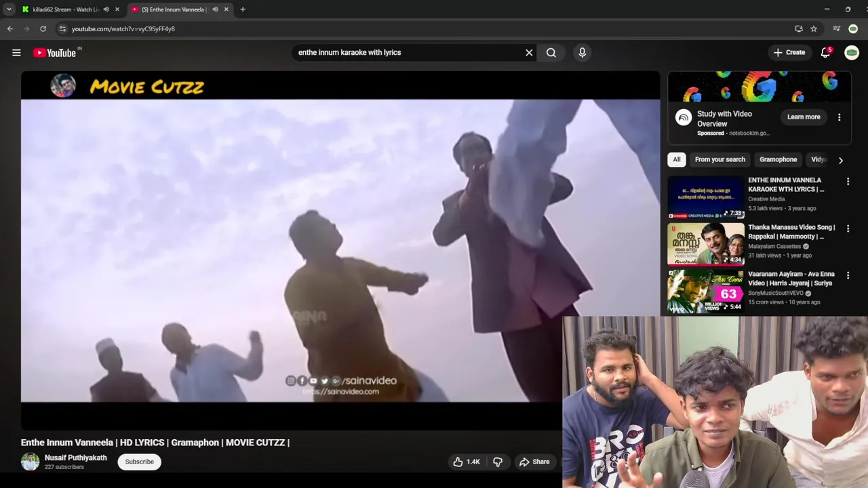
Task: Open the Vaaranam Aayiram Ava Enna thumbnail
Action: click(x=706, y=291)
